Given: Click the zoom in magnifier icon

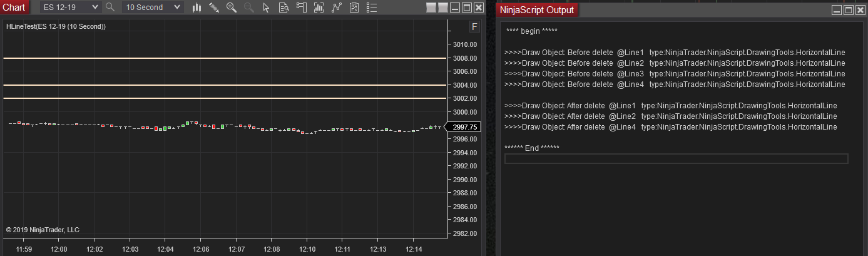Looking at the screenshot, I should [232, 8].
